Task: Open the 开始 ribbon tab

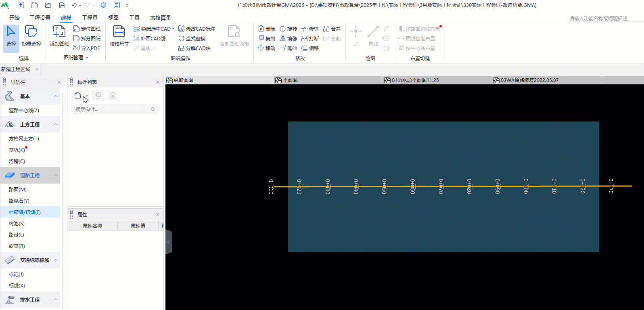Action: tap(15, 18)
